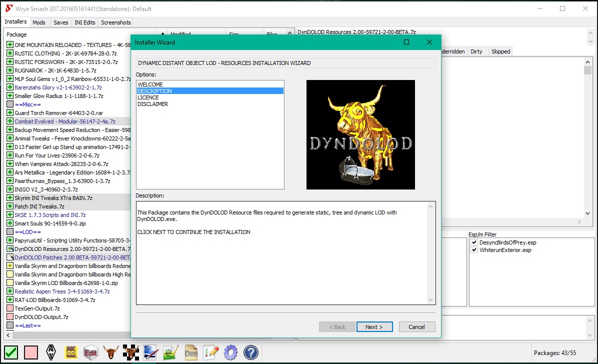Switch to the Mods tab

[39, 22]
